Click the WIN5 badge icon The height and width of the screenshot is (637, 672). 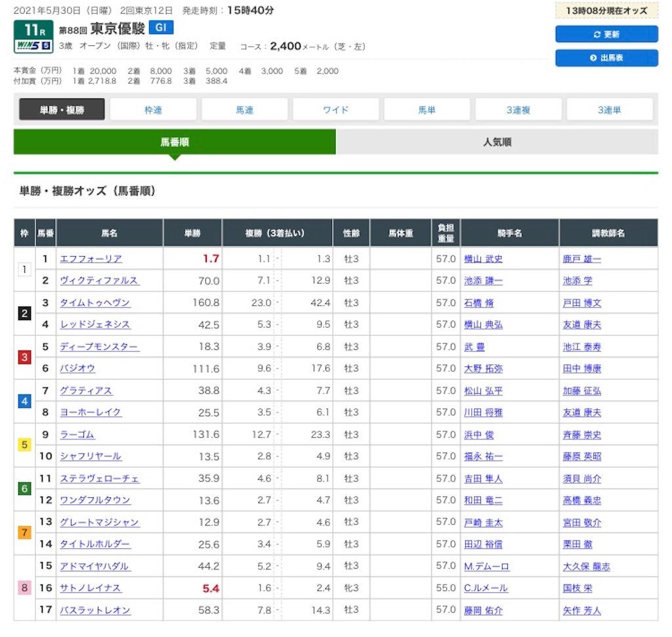33,45
